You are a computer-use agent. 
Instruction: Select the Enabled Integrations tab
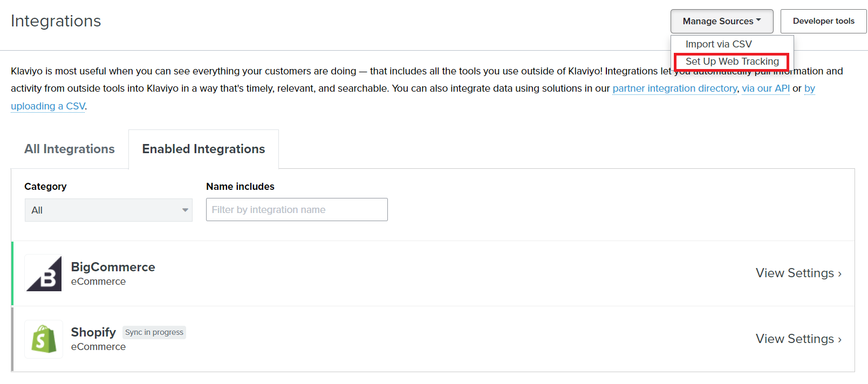coord(203,149)
